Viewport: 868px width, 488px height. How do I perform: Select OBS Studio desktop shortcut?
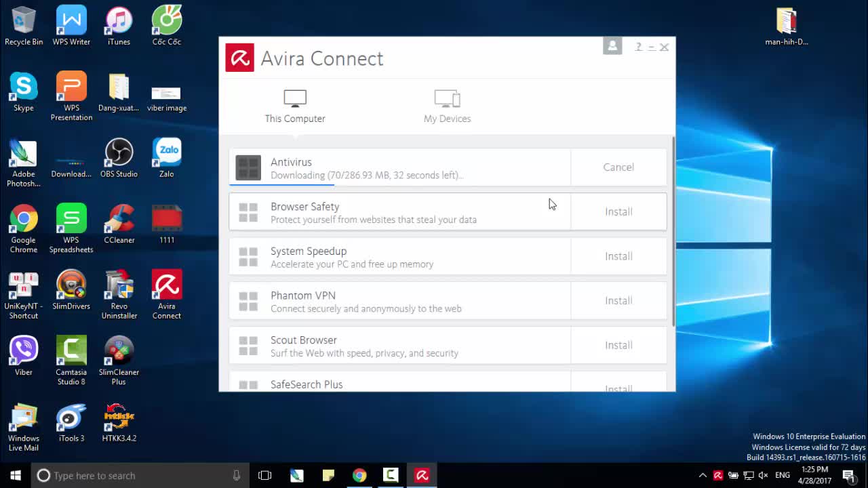[119, 158]
